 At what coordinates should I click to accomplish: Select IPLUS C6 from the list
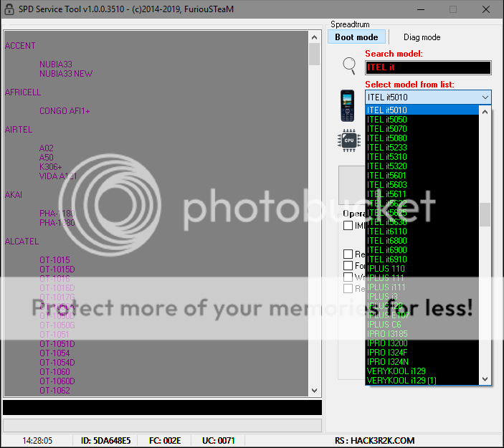point(422,325)
